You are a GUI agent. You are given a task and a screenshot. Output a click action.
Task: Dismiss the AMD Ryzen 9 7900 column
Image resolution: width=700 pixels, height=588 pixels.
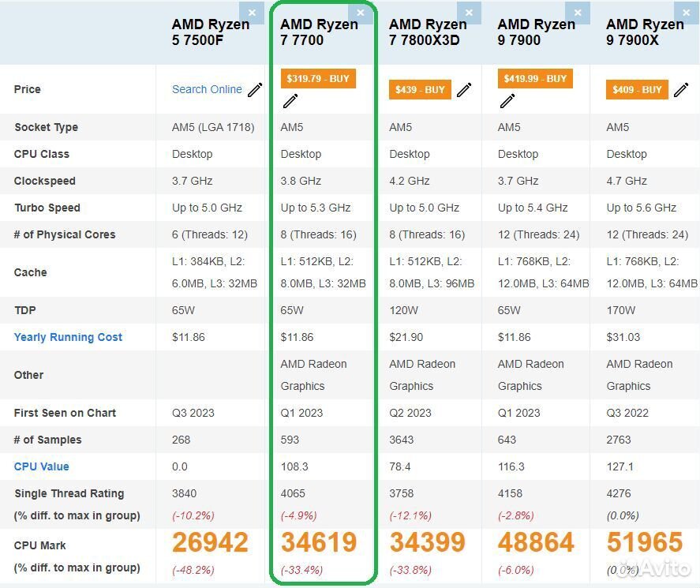click(x=578, y=13)
